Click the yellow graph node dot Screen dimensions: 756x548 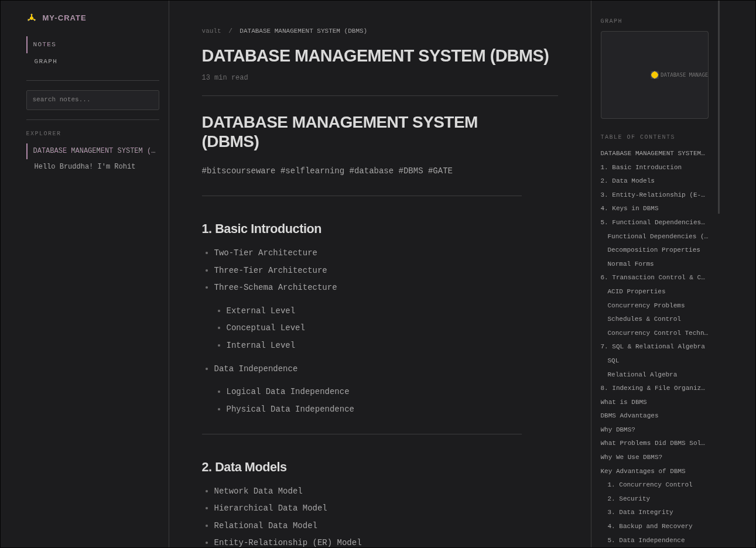(654, 75)
